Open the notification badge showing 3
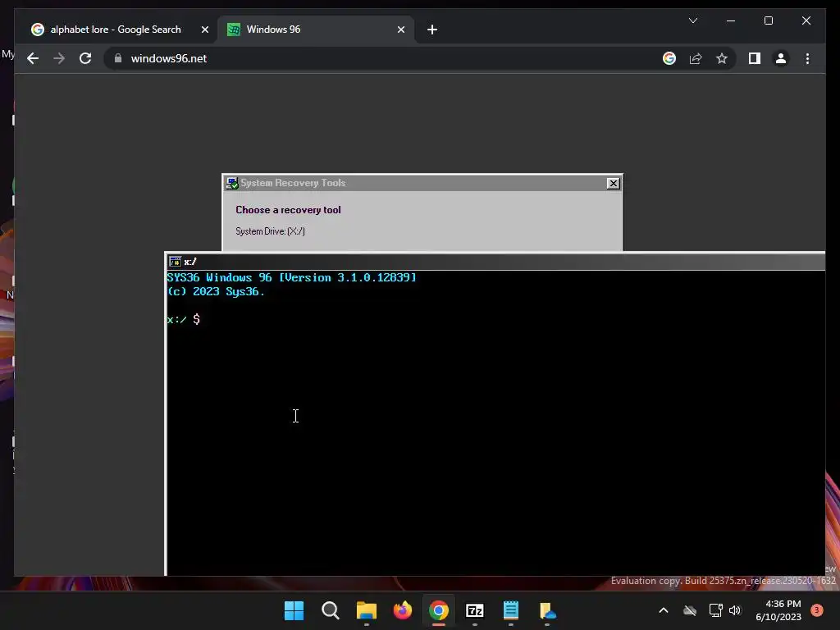This screenshot has width=840, height=630. [817, 610]
